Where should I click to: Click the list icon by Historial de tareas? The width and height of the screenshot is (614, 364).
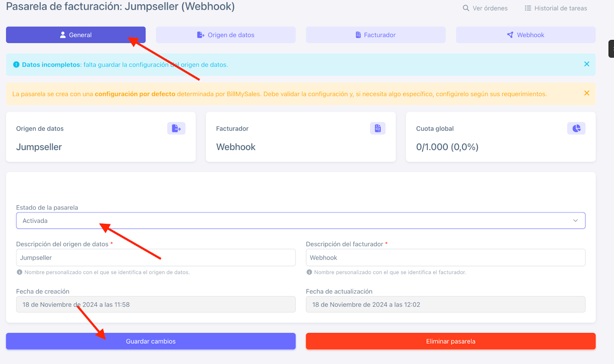(528, 8)
